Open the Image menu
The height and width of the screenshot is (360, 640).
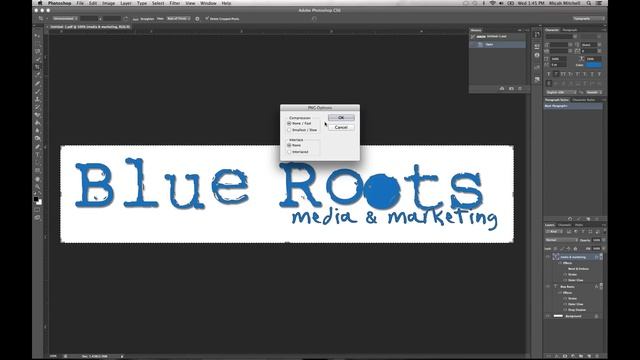pos(108,3)
